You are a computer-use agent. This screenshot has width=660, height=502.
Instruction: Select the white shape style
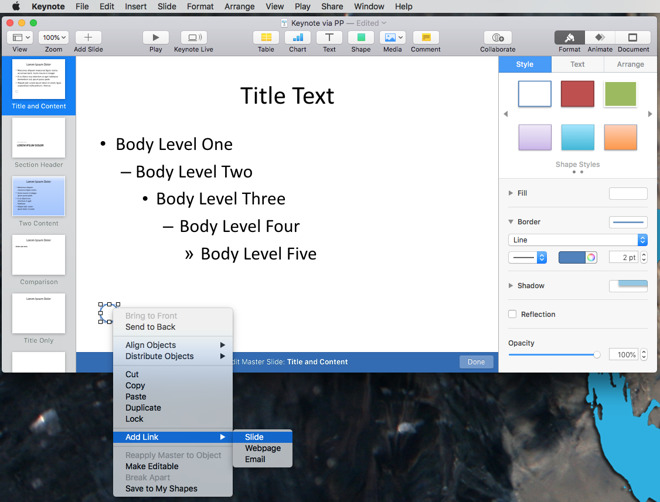[535, 94]
